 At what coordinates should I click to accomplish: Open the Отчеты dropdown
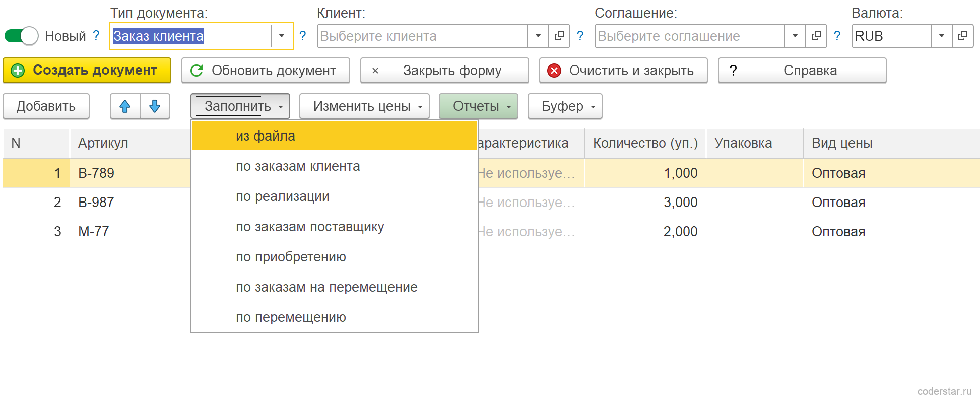click(x=479, y=106)
